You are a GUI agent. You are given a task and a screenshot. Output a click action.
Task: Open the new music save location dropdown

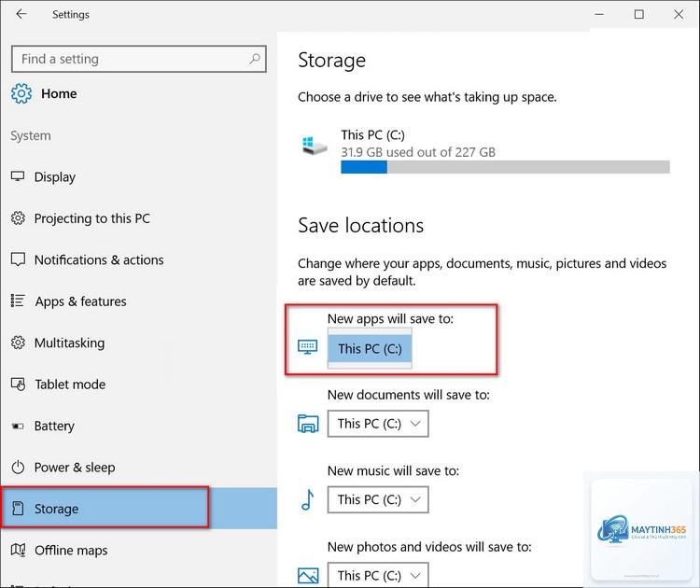pyautogui.click(x=378, y=499)
